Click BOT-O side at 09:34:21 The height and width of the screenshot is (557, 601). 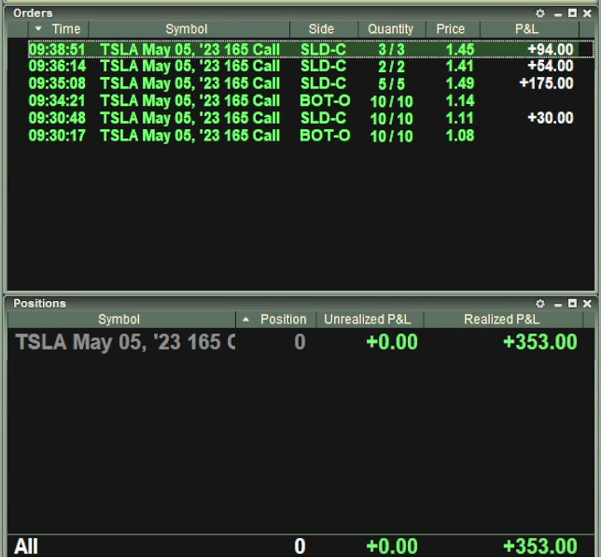[x=325, y=101]
